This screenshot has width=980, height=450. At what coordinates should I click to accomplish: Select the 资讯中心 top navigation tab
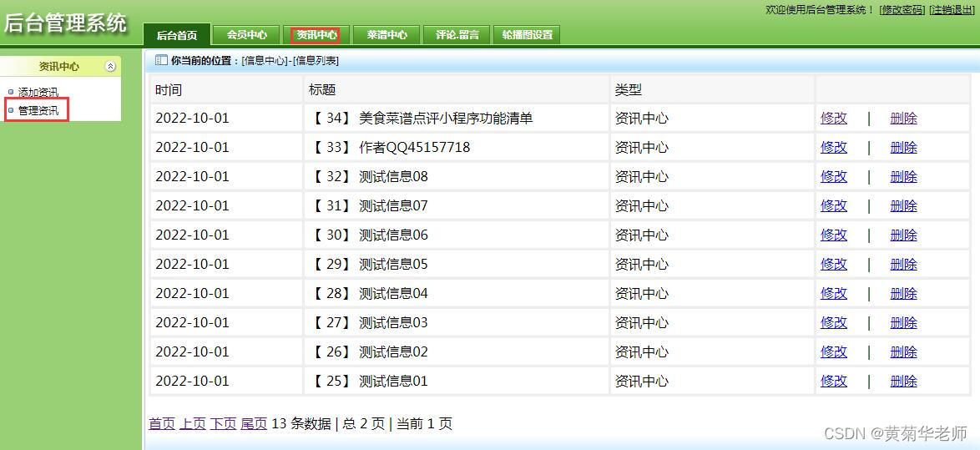pos(317,35)
